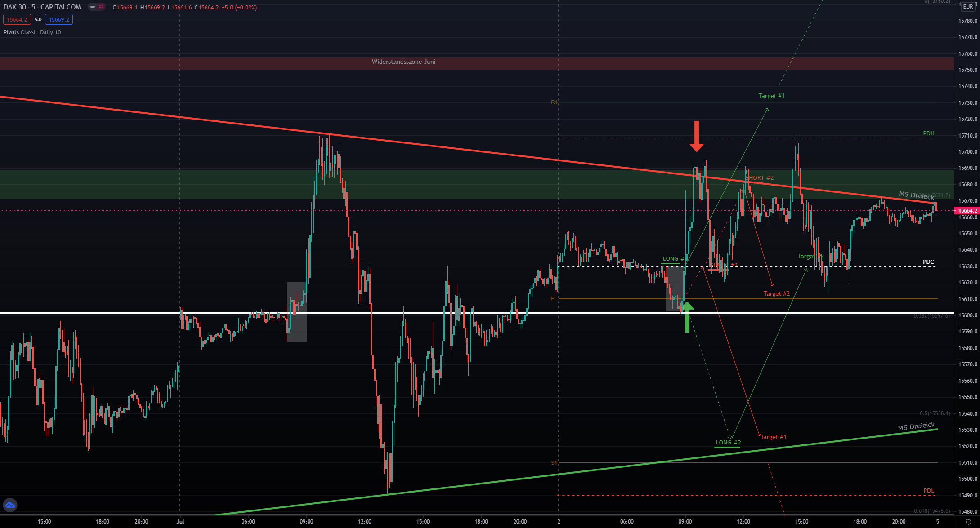Open the EUR currency dropdown
Screen dimensions: 980x528
pos(968,7)
